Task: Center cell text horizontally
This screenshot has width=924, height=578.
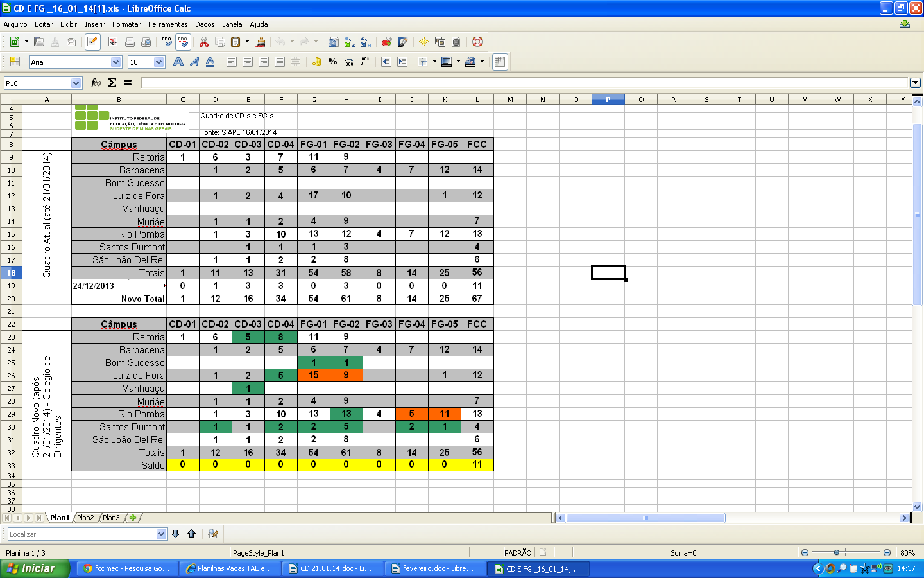Action: pos(248,62)
